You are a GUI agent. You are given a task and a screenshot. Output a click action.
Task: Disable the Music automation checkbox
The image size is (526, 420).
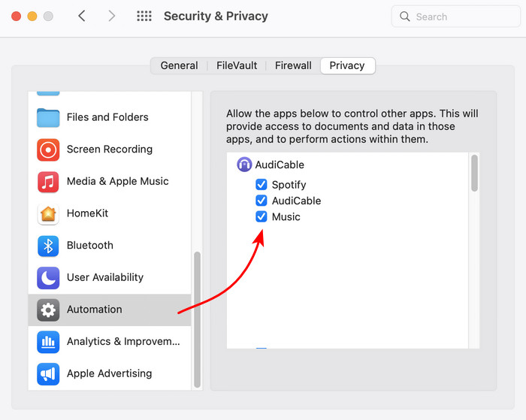pos(261,217)
